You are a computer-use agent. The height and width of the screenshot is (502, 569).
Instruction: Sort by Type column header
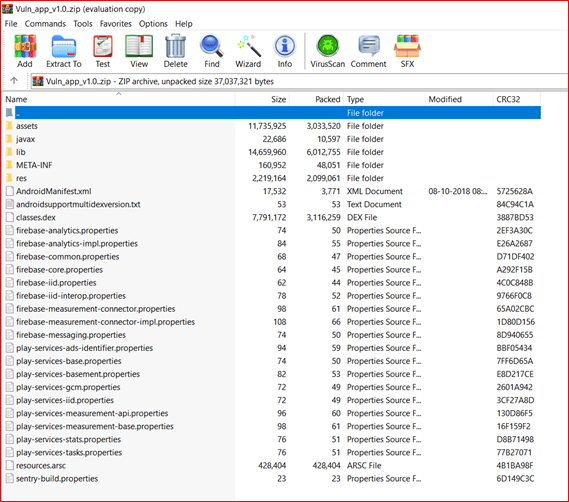point(384,99)
